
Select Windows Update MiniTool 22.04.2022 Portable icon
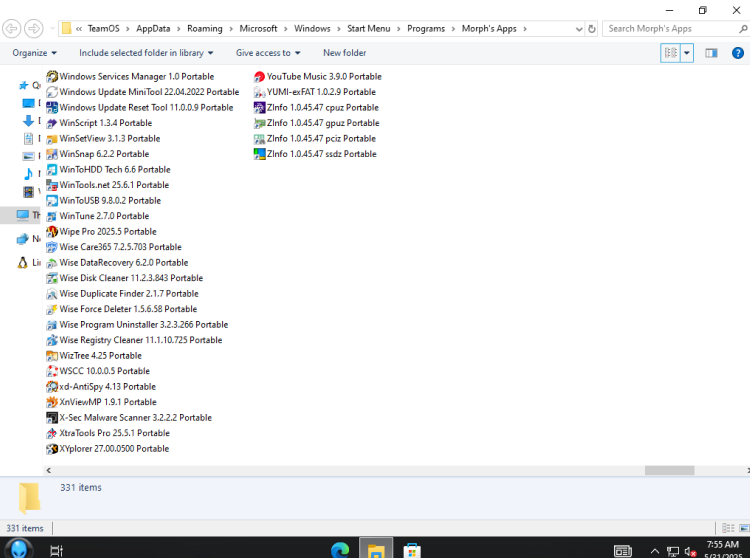[x=52, y=92]
